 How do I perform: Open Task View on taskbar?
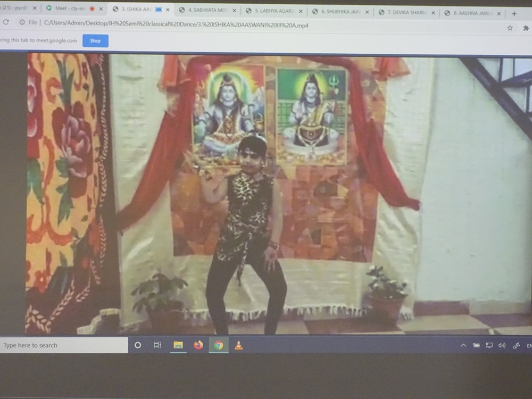point(157,345)
